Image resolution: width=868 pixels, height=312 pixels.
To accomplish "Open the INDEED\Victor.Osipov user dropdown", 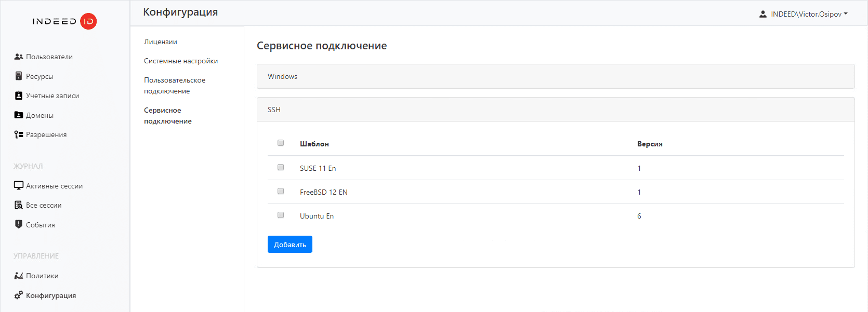I will (x=804, y=14).
